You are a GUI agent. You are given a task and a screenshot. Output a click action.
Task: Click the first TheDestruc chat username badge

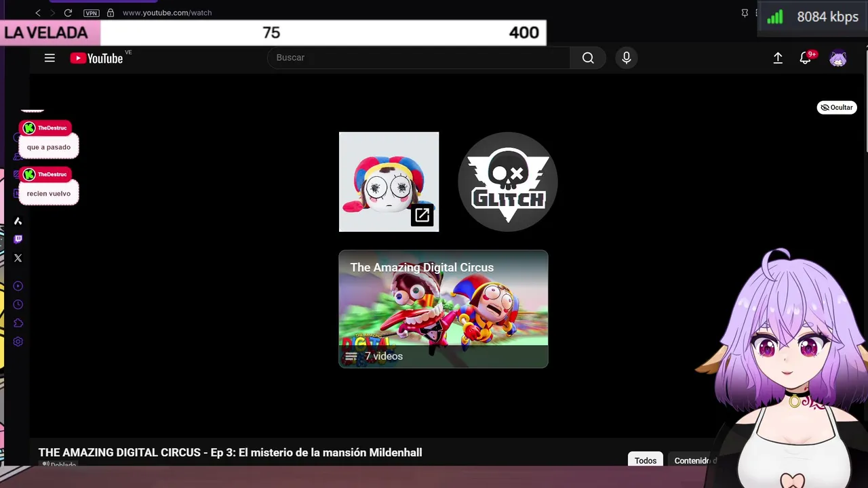pos(45,128)
